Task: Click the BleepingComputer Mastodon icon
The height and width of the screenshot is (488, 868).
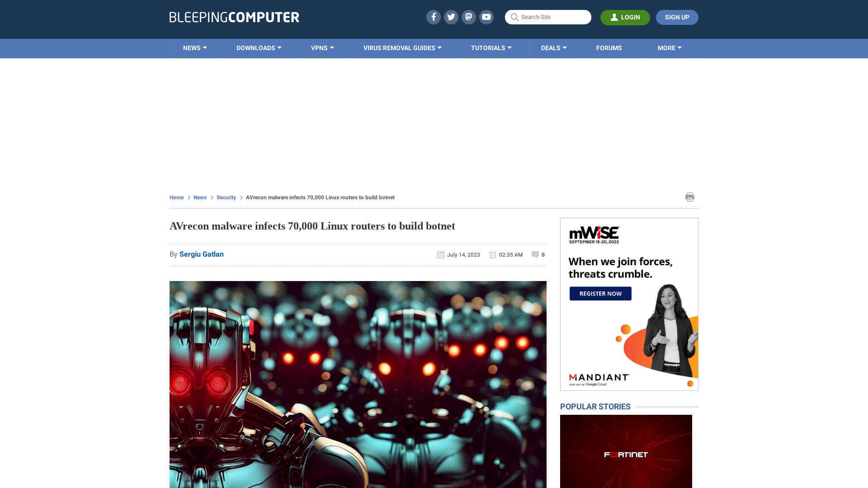Action: (x=468, y=17)
